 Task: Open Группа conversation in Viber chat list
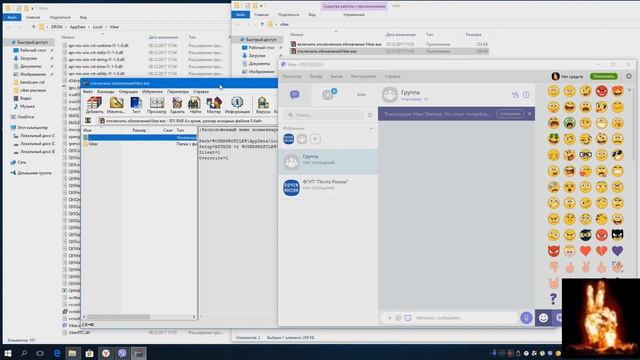pos(328,162)
